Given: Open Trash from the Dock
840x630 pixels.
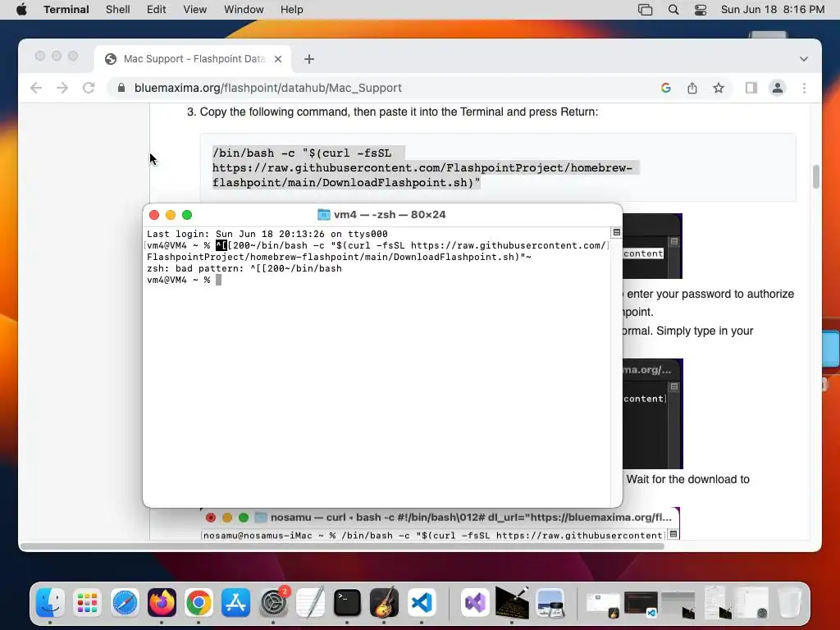Looking at the screenshot, I should (790, 603).
